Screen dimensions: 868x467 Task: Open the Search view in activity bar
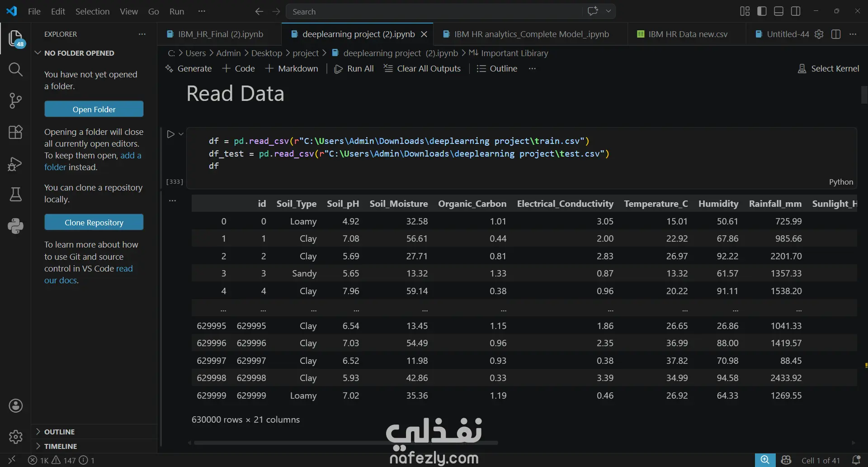tap(16, 69)
